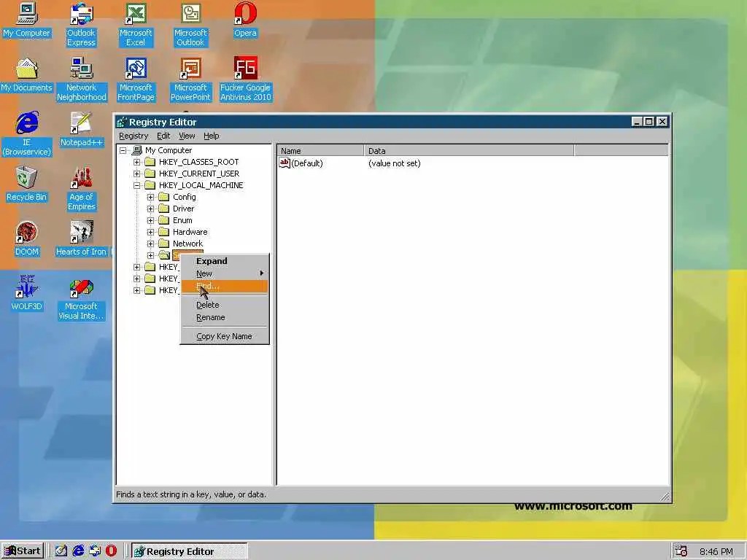The width and height of the screenshot is (747, 560).
Task: Collapse the HKEY_LOCAL_MACHINE key
Action: click(136, 185)
